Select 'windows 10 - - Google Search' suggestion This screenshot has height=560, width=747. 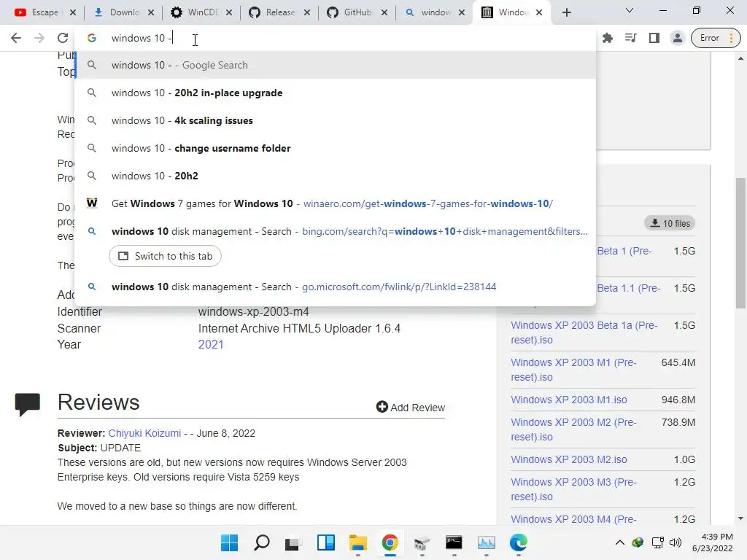pos(336,65)
